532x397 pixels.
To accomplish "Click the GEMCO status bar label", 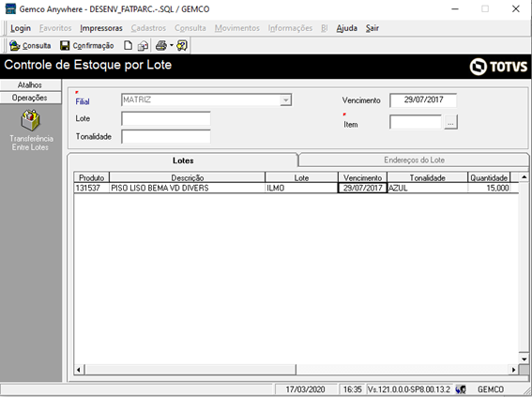I will (491, 389).
